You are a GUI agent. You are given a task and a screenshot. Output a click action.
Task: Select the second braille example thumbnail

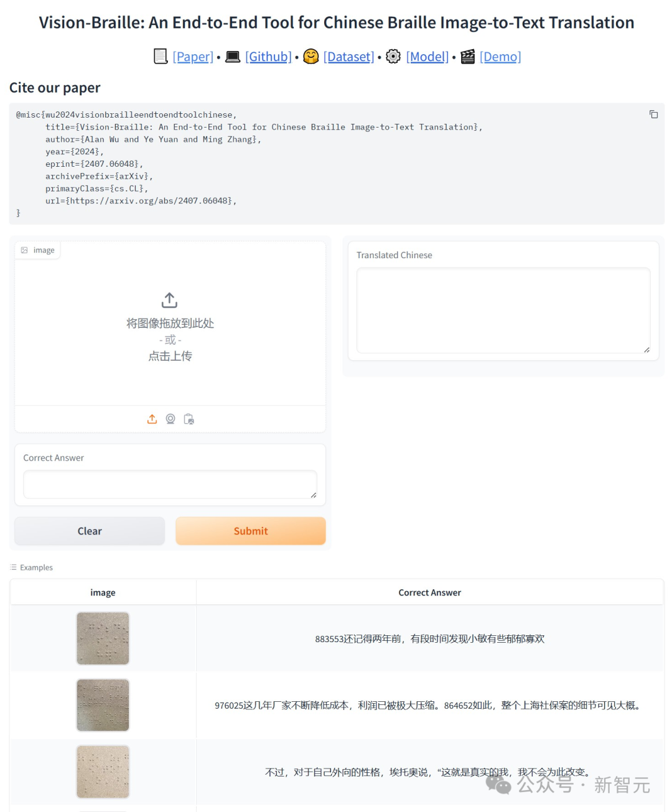tap(103, 705)
